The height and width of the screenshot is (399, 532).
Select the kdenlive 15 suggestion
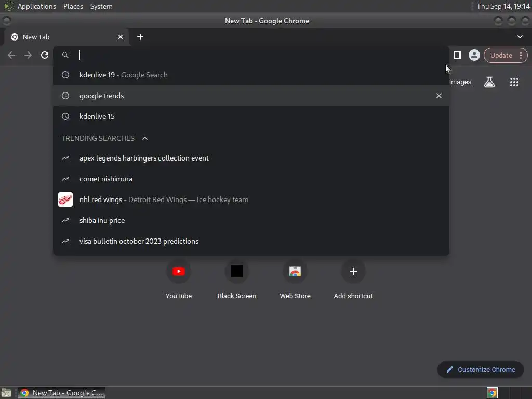[251, 116]
